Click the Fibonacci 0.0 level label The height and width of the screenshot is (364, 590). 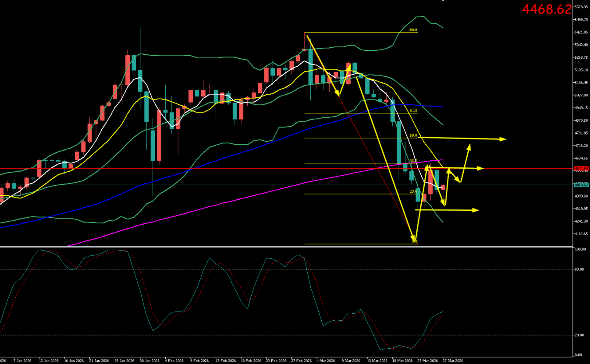[414, 241]
